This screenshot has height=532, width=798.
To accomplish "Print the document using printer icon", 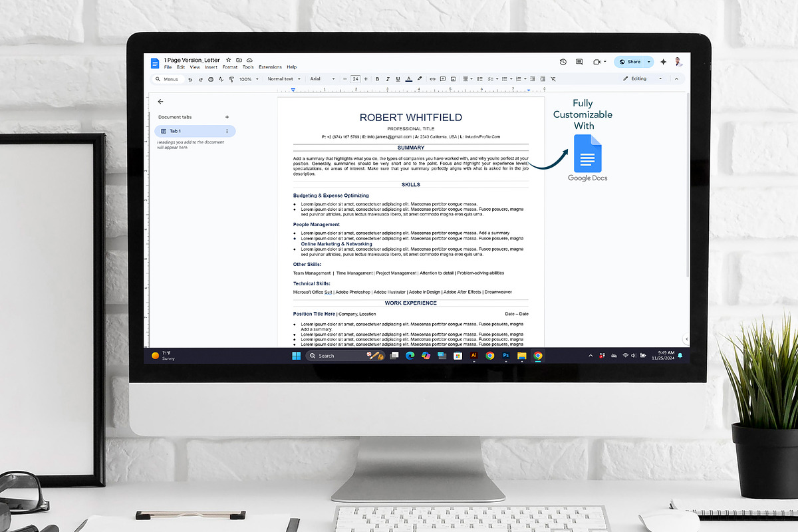I will 211,79.
